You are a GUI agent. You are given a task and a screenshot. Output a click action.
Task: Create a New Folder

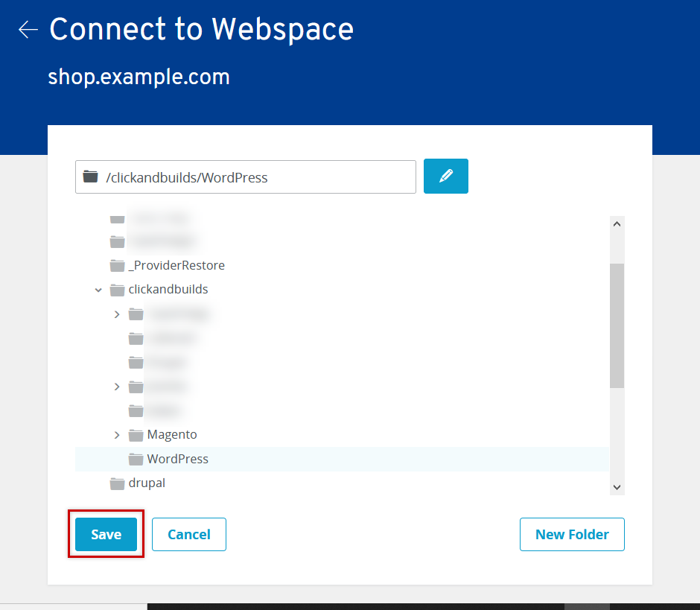tap(572, 534)
